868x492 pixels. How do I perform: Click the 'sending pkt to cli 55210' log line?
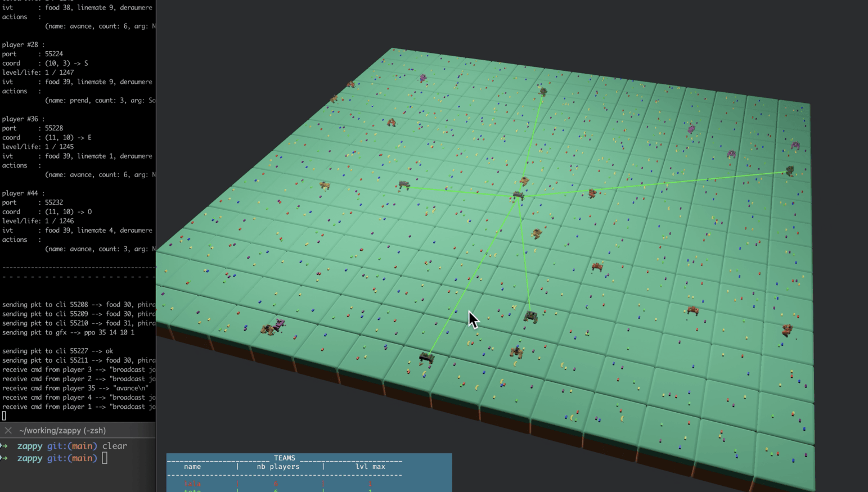pyautogui.click(x=79, y=323)
